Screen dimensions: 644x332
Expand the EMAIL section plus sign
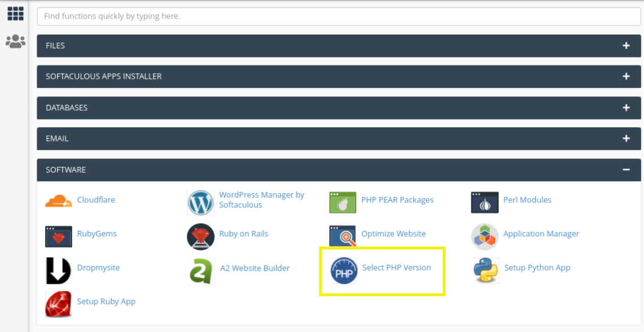(626, 138)
